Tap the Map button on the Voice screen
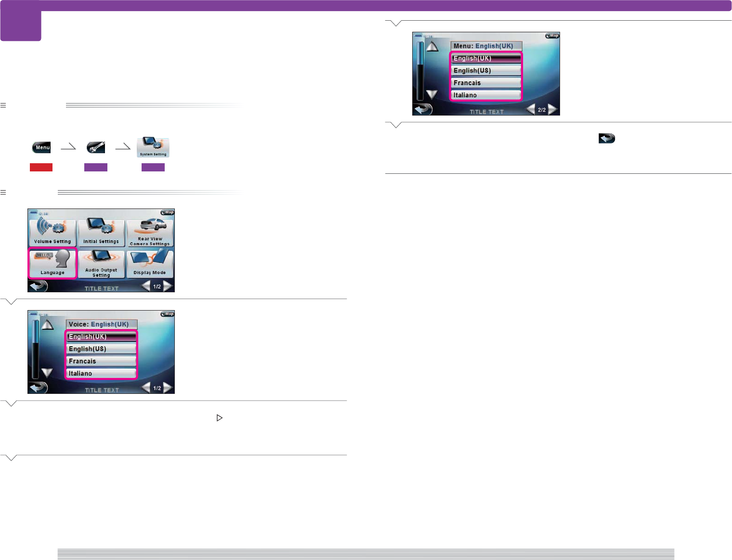This screenshot has width=732, height=560. pos(167,314)
